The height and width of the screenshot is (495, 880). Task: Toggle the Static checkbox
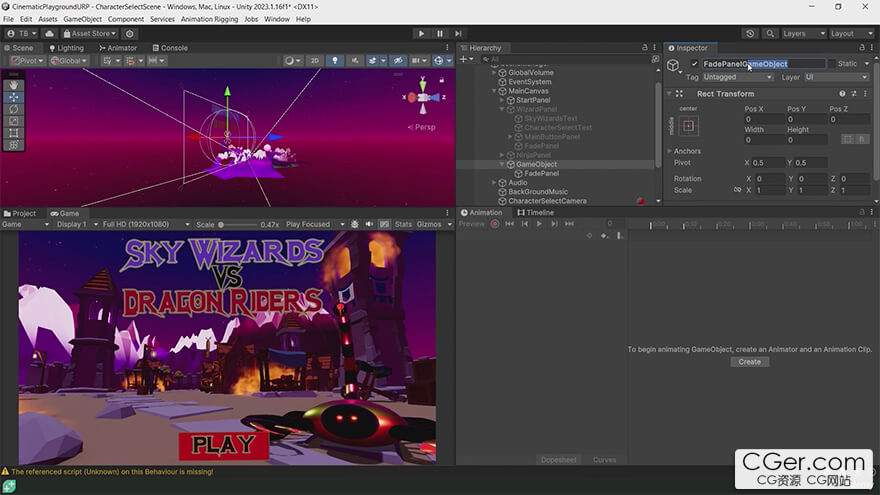832,64
